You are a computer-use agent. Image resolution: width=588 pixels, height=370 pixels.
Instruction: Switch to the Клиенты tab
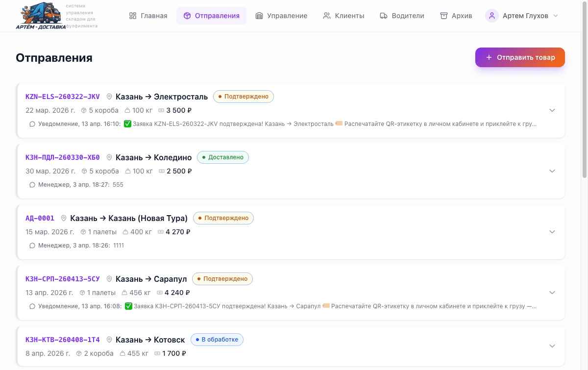pyautogui.click(x=343, y=16)
